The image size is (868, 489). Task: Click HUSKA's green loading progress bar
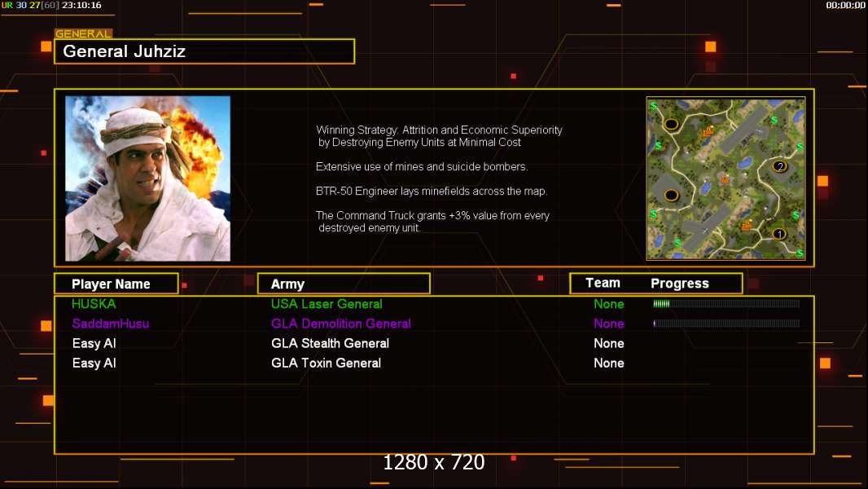(x=726, y=303)
